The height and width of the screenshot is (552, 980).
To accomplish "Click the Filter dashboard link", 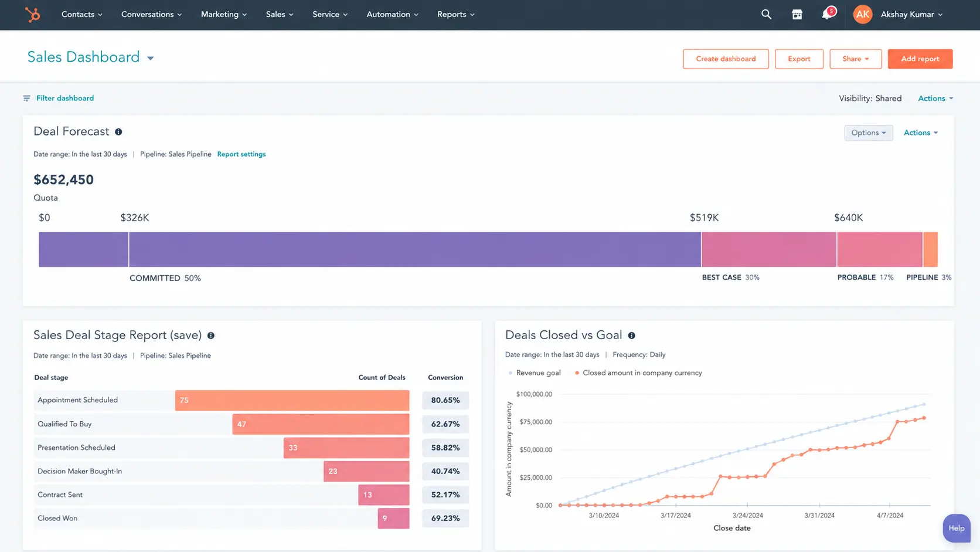I will 65,98.
